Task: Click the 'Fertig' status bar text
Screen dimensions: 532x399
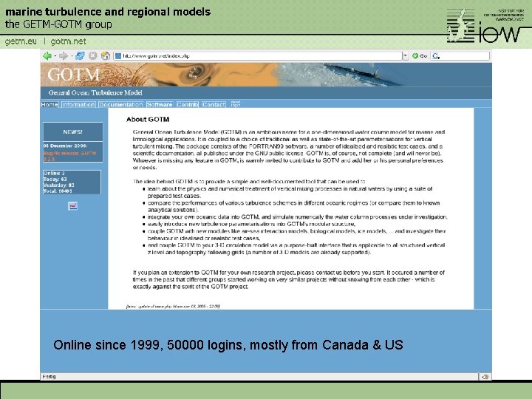Action: pyautogui.click(x=50, y=376)
